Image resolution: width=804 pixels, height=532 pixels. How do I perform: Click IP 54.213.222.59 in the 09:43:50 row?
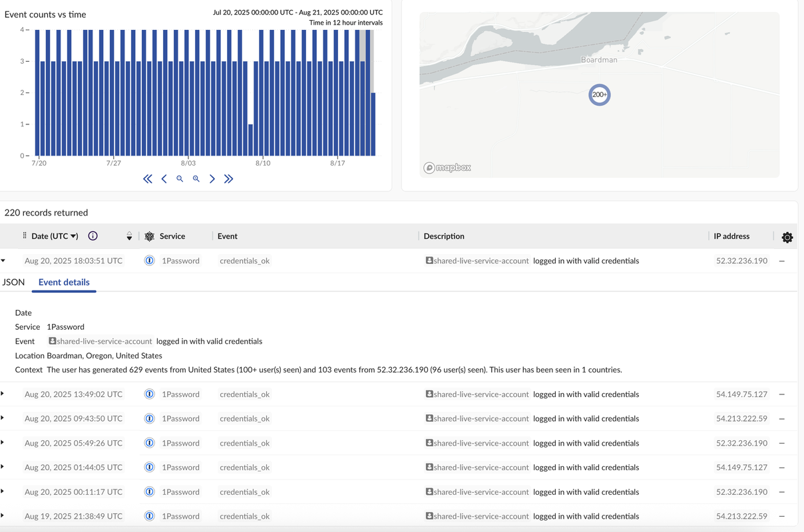tap(741, 419)
